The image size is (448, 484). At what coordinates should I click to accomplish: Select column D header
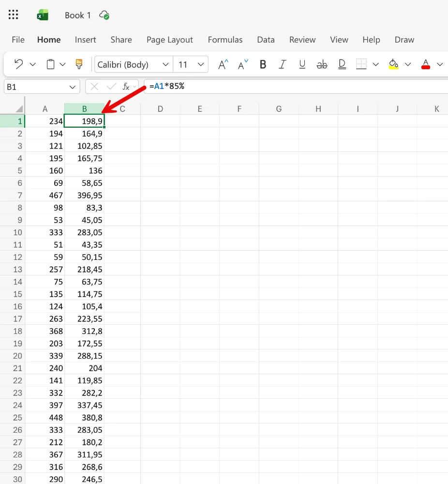coord(160,108)
